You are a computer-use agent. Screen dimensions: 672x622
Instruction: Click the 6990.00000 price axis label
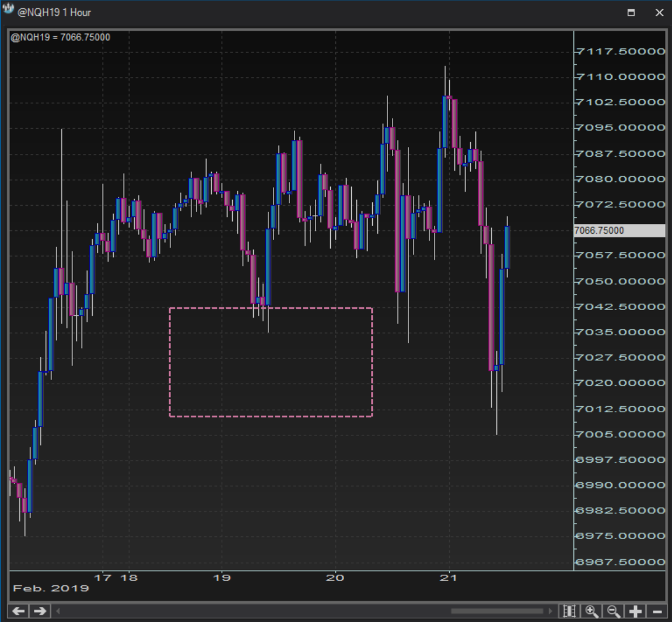pos(621,485)
